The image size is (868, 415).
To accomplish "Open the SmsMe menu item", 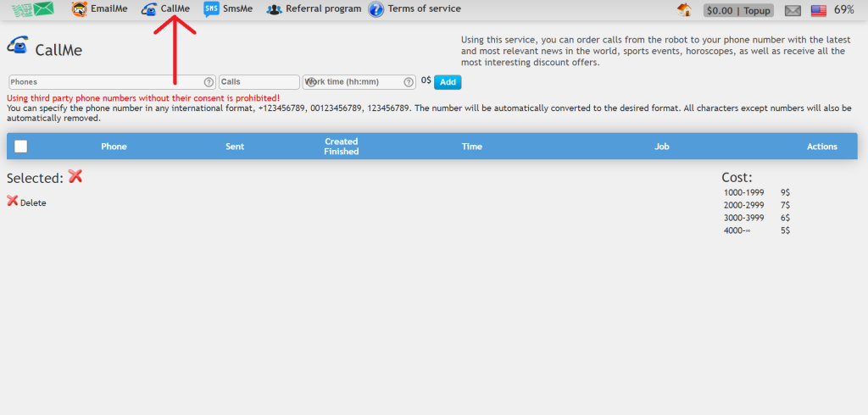I will tap(237, 8).
